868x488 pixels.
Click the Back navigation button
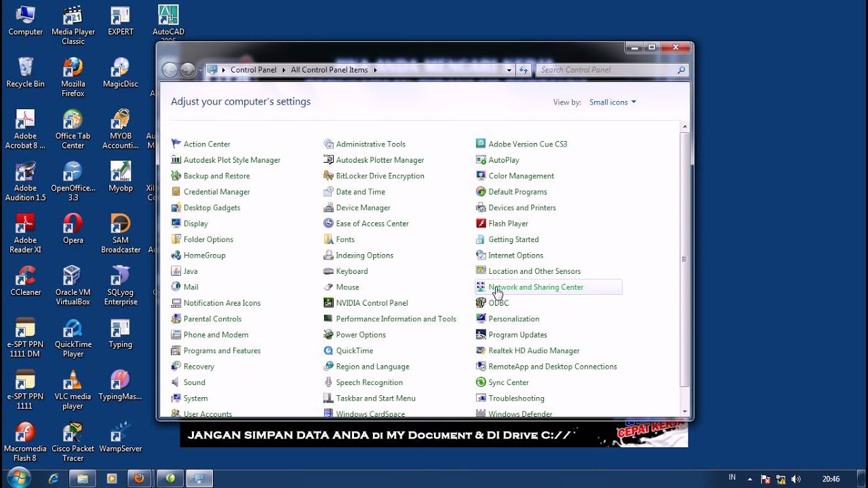[x=170, y=70]
